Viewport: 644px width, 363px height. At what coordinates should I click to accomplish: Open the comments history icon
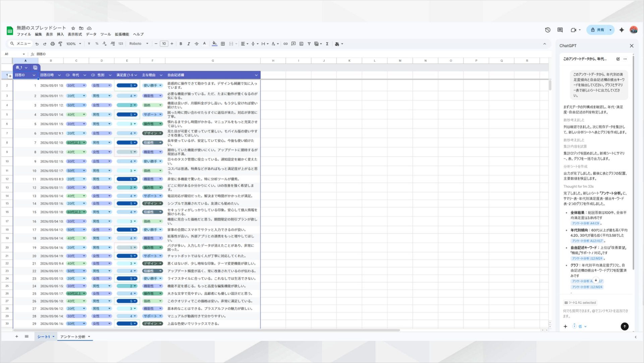(x=560, y=30)
